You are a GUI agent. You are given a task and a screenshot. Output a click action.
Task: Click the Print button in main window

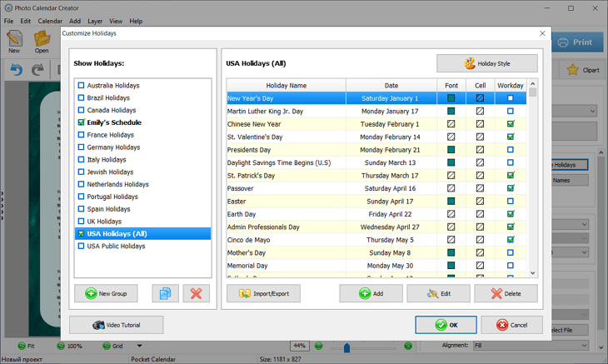pos(578,42)
